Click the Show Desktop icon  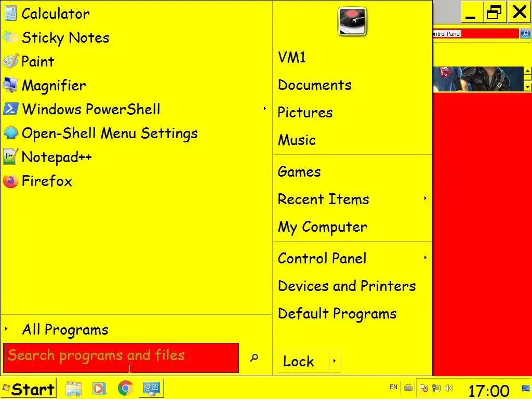pos(526,388)
